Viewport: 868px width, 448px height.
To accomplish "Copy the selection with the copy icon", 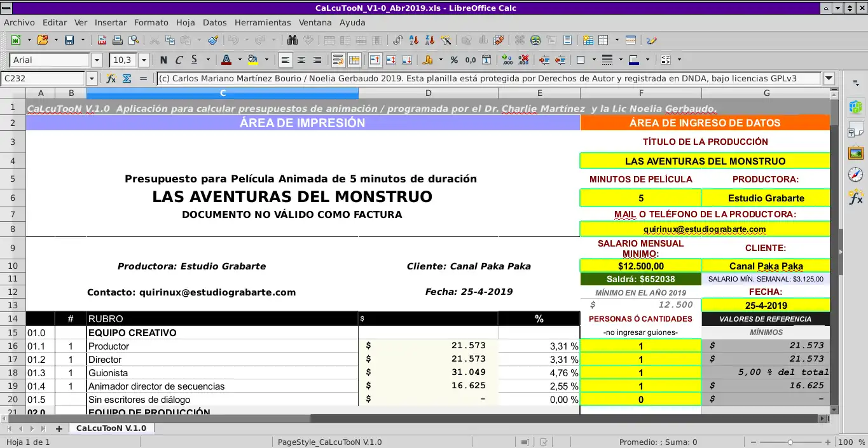I will coord(169,40).
